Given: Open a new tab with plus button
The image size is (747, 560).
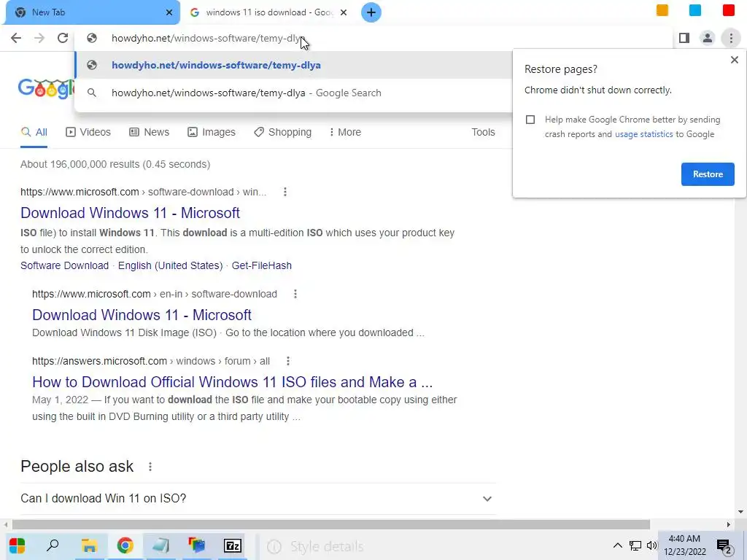Looking at the screenshot, I should pos(371,12).
